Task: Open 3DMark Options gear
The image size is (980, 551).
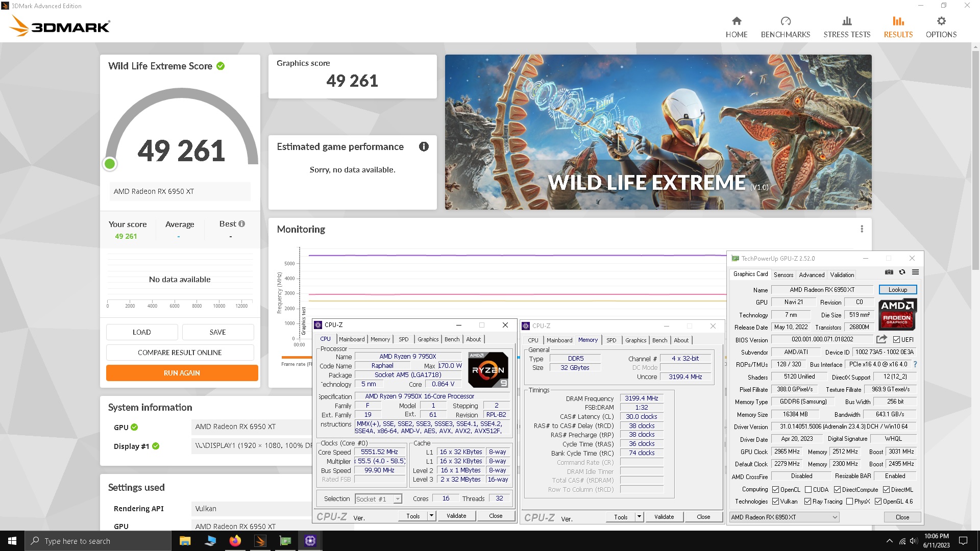Action: (x=941, y=27)
